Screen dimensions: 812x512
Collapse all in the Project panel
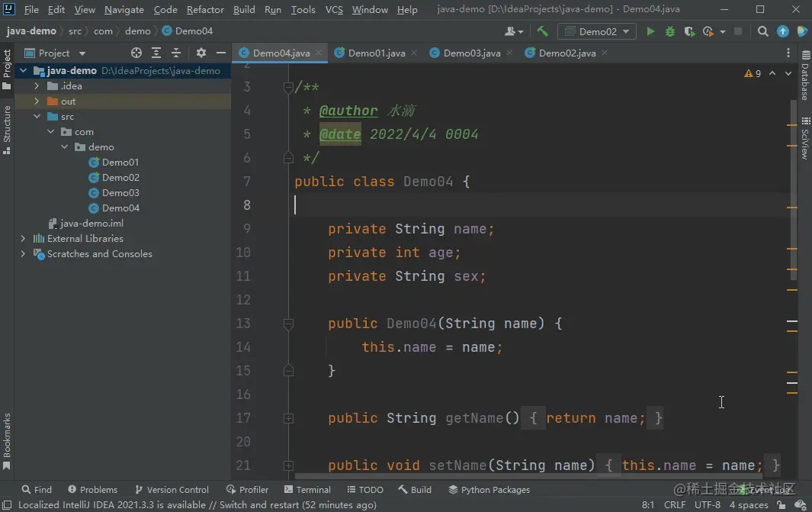[176, 53]
